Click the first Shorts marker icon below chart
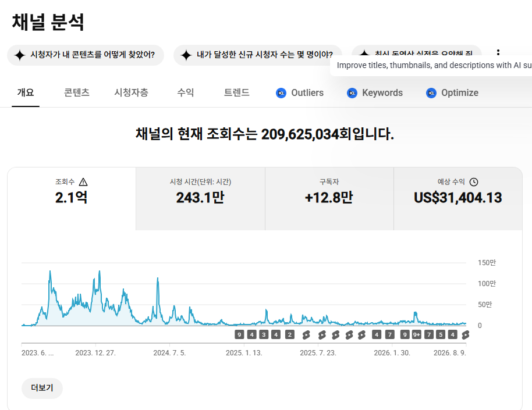This screenshot has height=410, width=532. click(x=306, y=335)
